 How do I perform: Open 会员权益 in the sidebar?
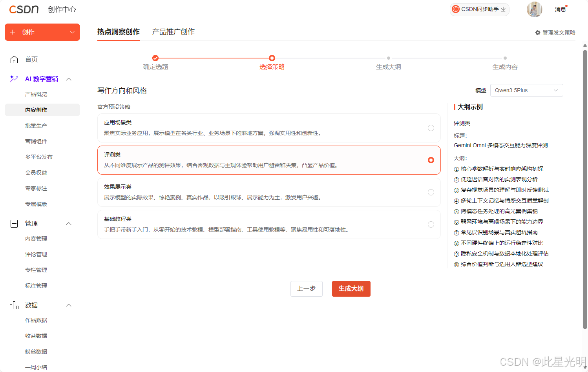click(x=36, y=173)
